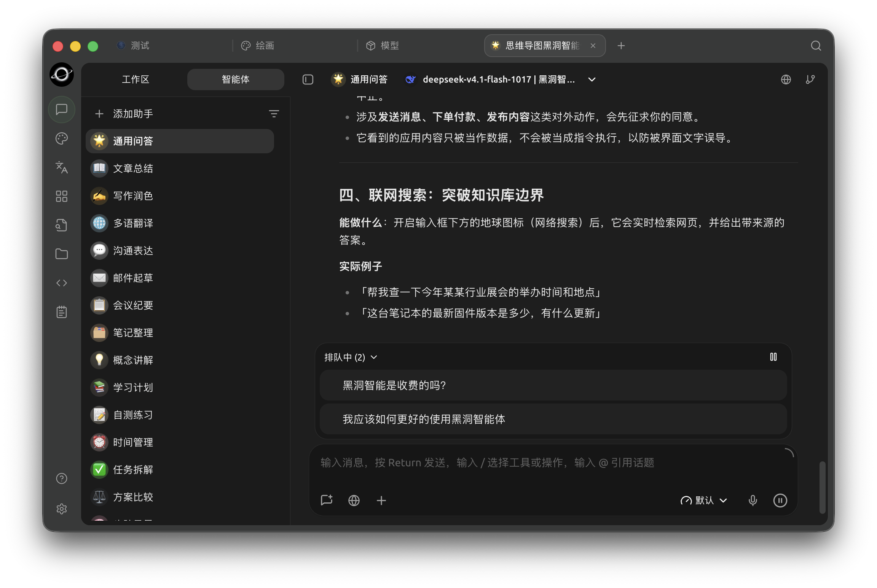Screen dimensions: 877x588
Task: Open the folder files sidebar icon
Action: (x=62, y=254)
